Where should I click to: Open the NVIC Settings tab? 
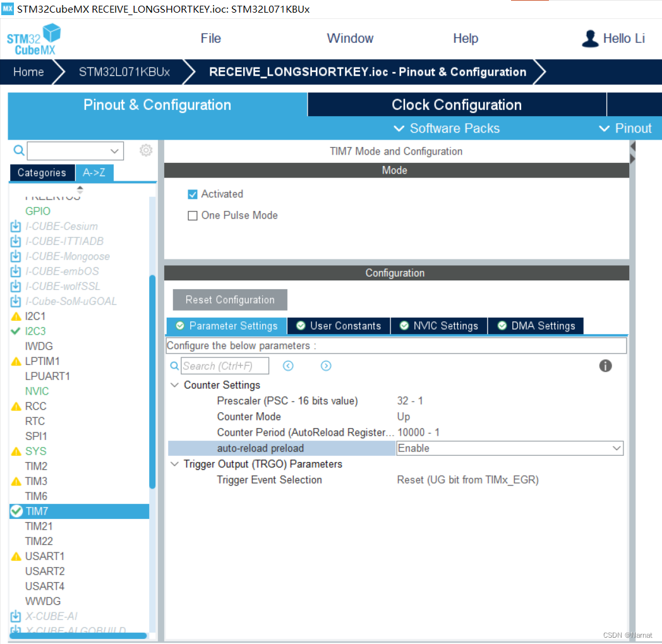[x=439, y=326]
